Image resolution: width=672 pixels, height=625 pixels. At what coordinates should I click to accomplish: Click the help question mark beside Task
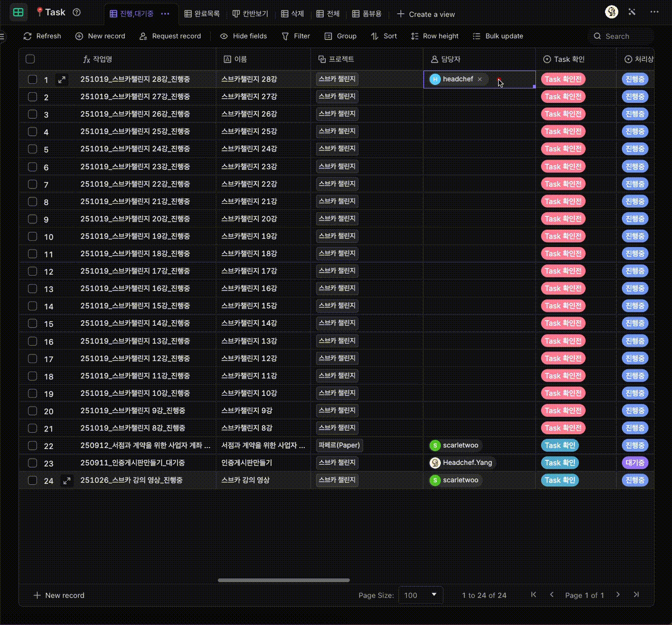tap(77, 12)
